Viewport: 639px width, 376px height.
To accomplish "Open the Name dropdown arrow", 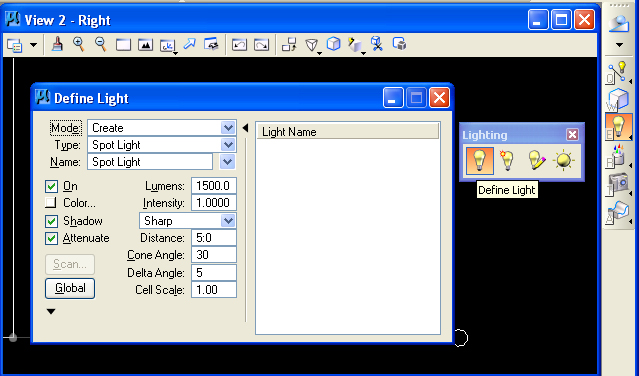I will [x=227, y=162].
